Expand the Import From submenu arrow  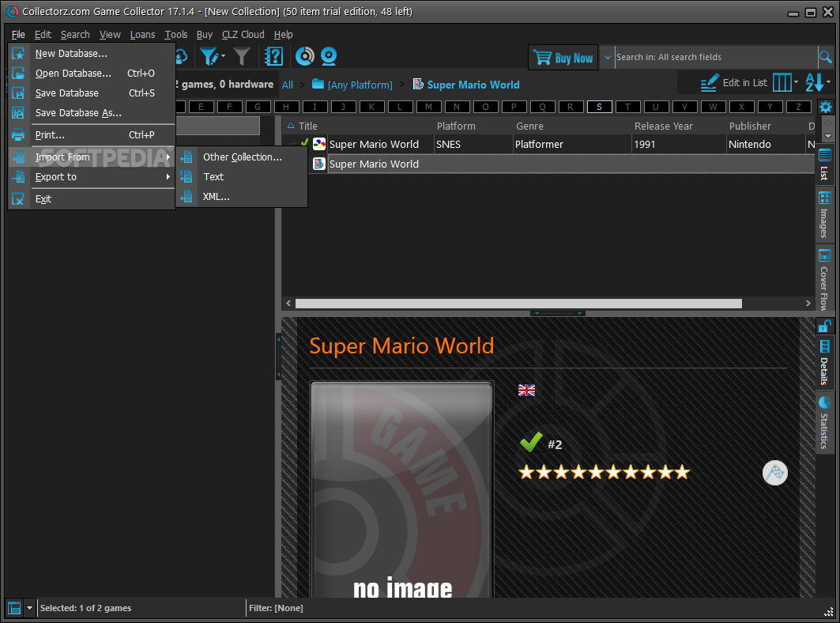(x=168, y=157)
